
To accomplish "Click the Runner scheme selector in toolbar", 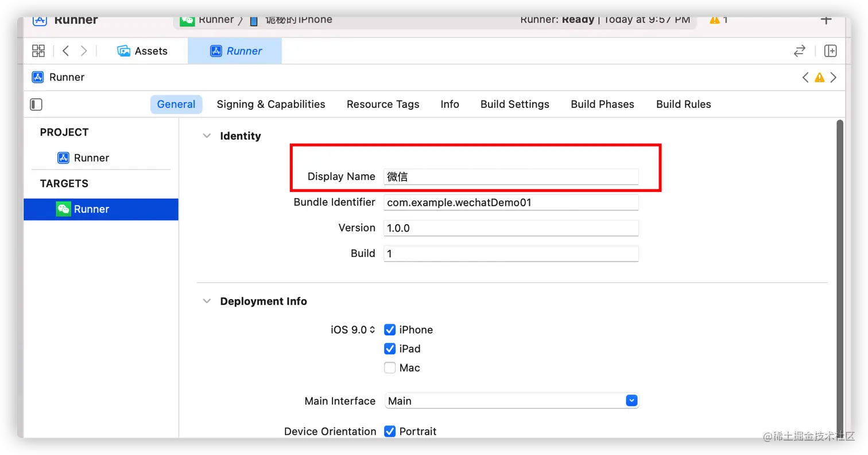I will tap(207, 21).
